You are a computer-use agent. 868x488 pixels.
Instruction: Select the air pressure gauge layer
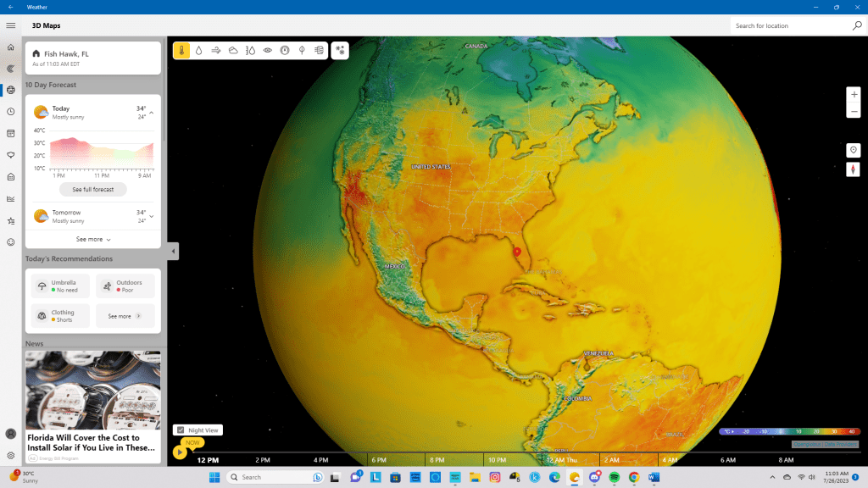[285, 51]
